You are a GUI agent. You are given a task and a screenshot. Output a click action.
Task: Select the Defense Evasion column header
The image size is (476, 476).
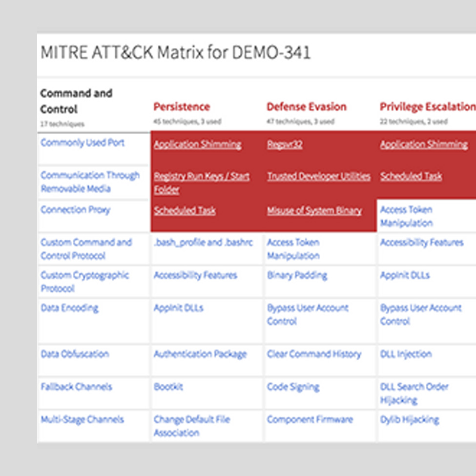point(306,107)
